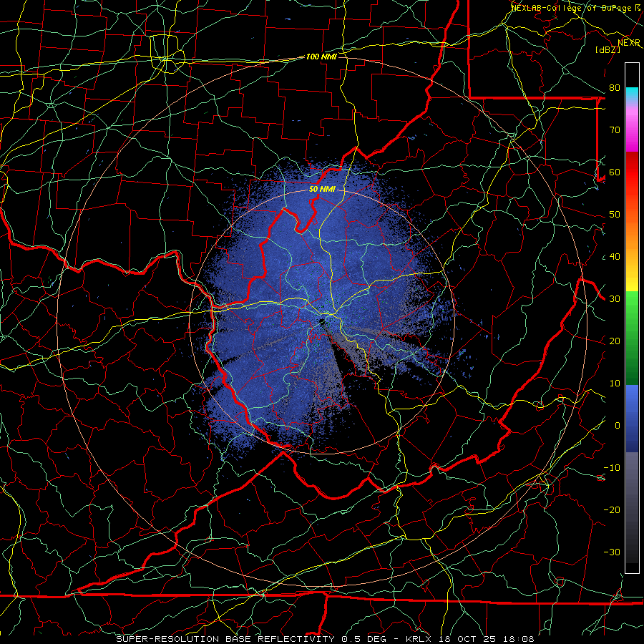Click the '60' value on the dBZ scale

[615, 172]
